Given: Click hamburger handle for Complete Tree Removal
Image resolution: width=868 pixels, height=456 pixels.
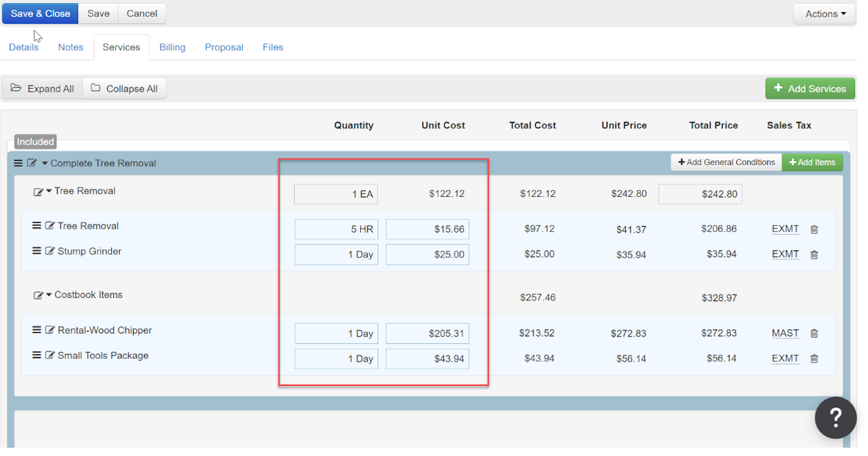Looking at the screenshot, I should [x=18, y=164].
